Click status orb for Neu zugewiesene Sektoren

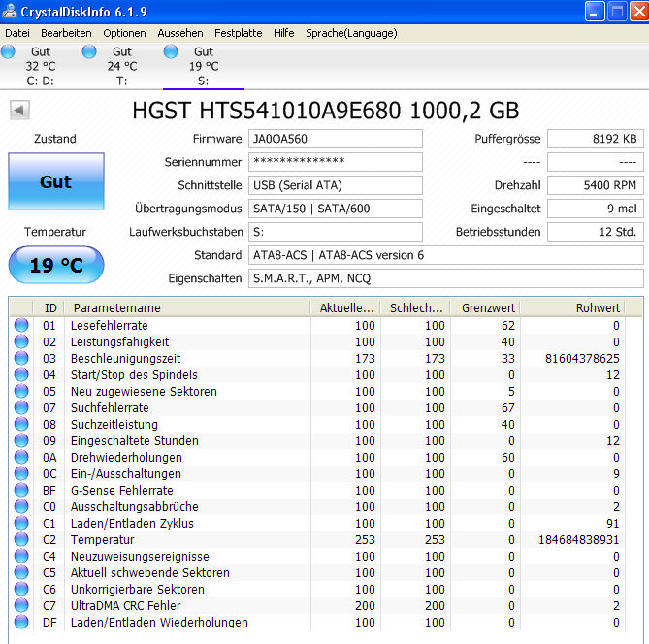pyautogui.click(x=21, y=391)
